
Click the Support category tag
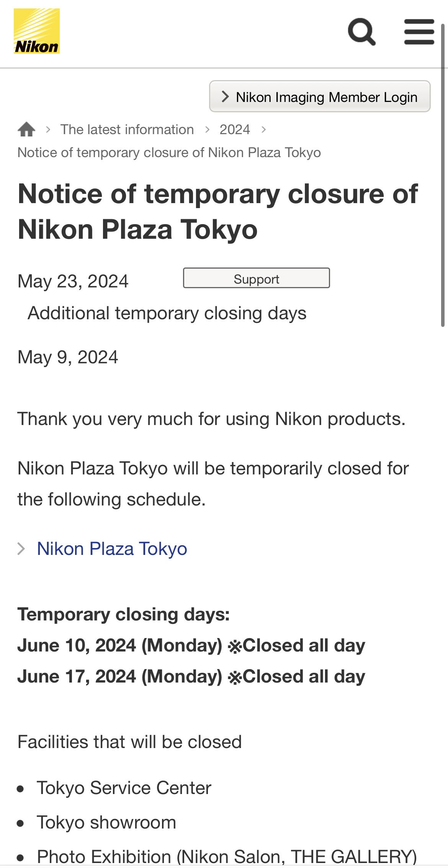[256, 278]
